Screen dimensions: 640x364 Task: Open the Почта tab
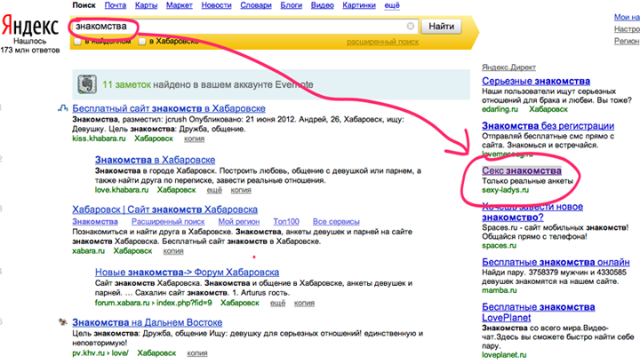point(115,5)
